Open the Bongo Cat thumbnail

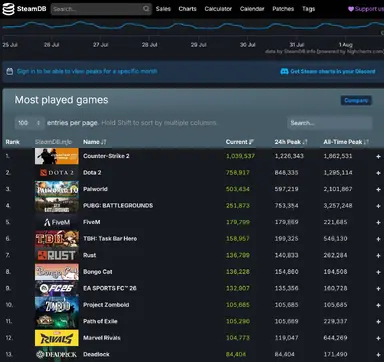coord(57,272)
